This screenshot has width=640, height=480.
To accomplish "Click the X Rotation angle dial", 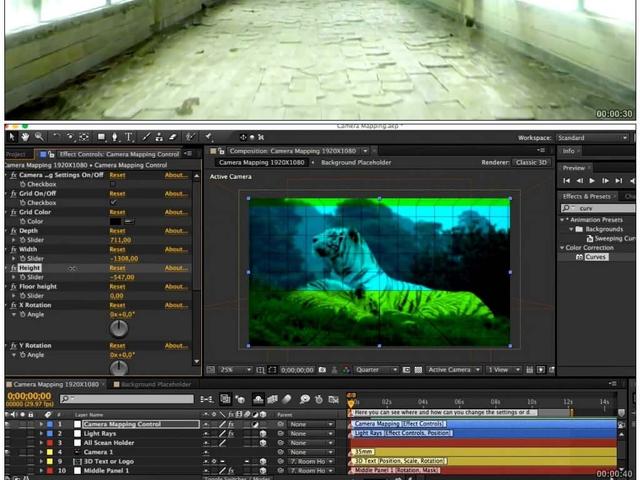I will pos(119,329).
